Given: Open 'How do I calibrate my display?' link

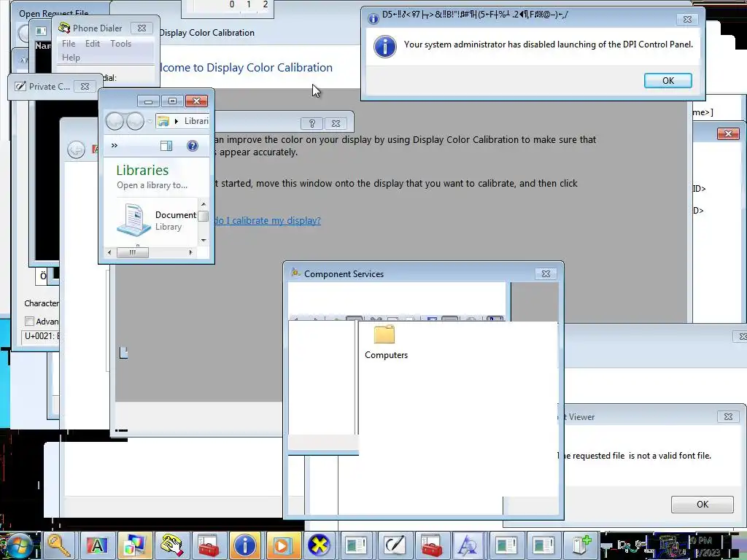Looking at the screenshot, I should 267,220.
